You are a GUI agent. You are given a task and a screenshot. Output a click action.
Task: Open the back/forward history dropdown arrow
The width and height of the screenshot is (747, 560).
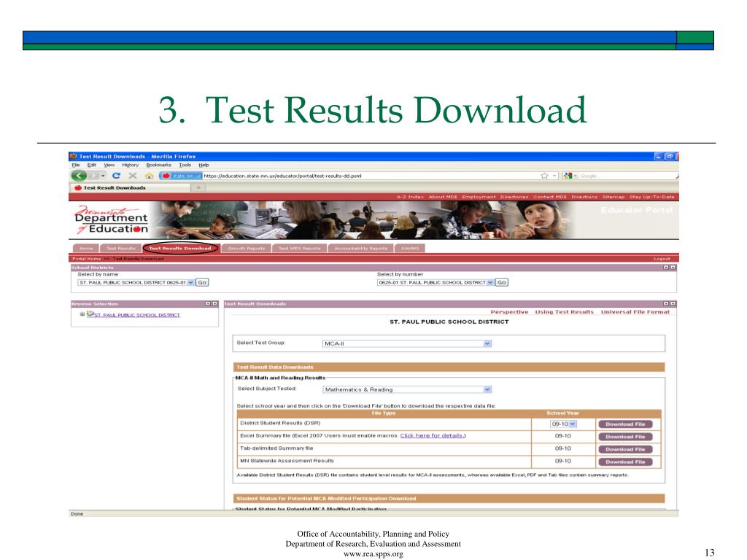[x=103, y=176]
